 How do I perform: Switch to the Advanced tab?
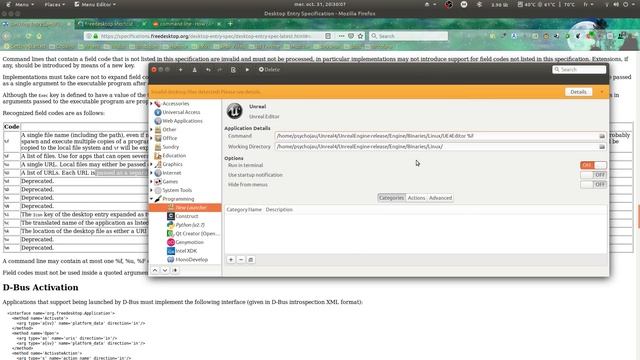[440, 198]
